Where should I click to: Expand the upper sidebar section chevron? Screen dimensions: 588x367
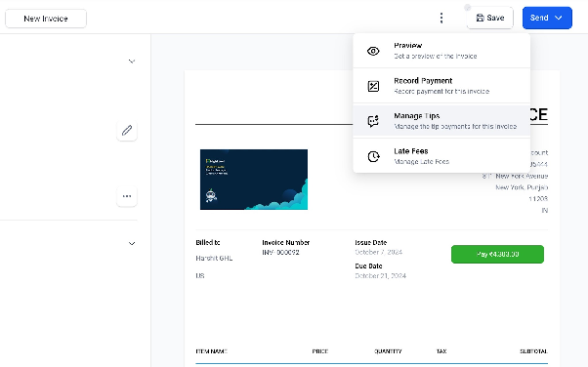pyautogui.click(x=132, y=61)
